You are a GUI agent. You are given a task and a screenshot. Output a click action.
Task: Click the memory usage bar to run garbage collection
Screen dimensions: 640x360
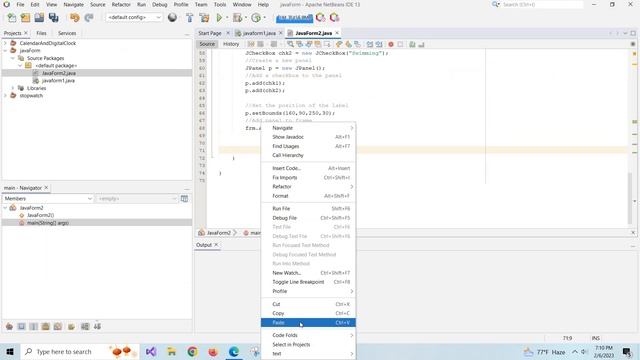[x=294, y=18]
